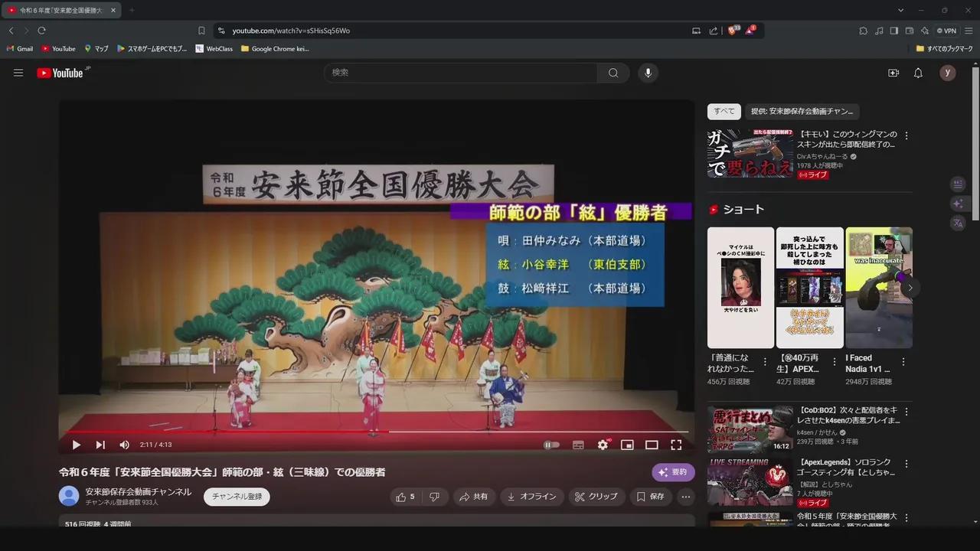Open the Brave Shields icon
Screen dimensions: 980x551
point(733,31)
